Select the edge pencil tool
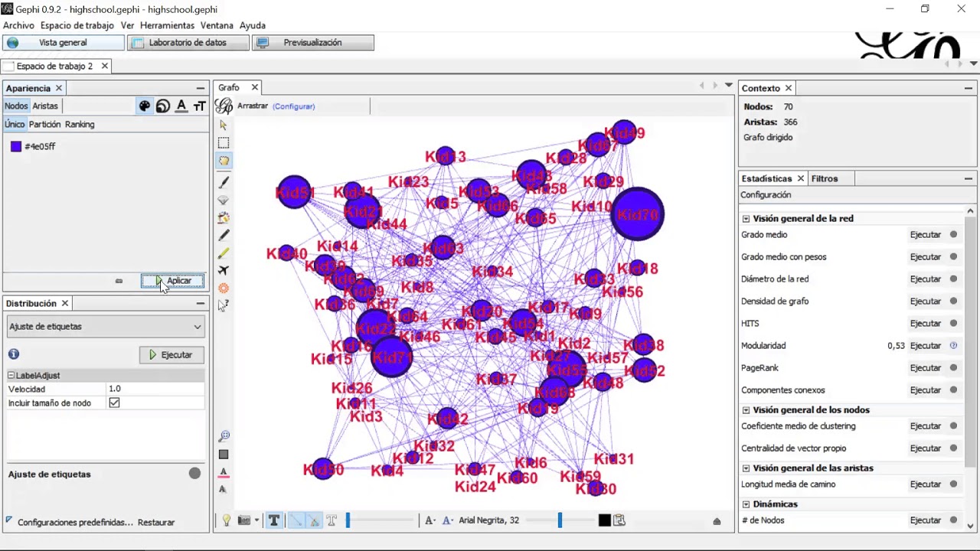The image size is (980, 551). click(x=224, y=253)
